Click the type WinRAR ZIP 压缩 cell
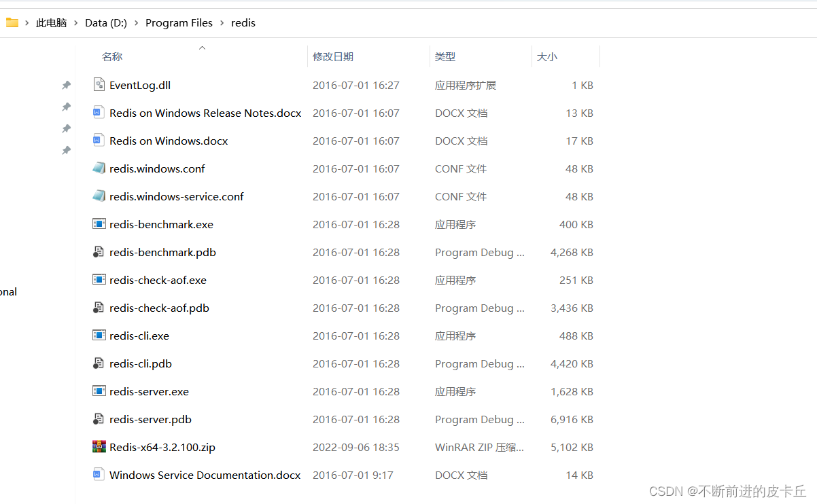Screen dimensions: 817x504 (480, 447)
